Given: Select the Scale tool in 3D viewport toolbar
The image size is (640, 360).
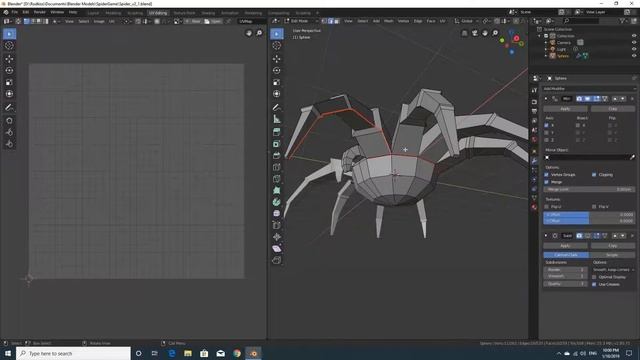Looking at the screenshot, I should click(277, 82).
